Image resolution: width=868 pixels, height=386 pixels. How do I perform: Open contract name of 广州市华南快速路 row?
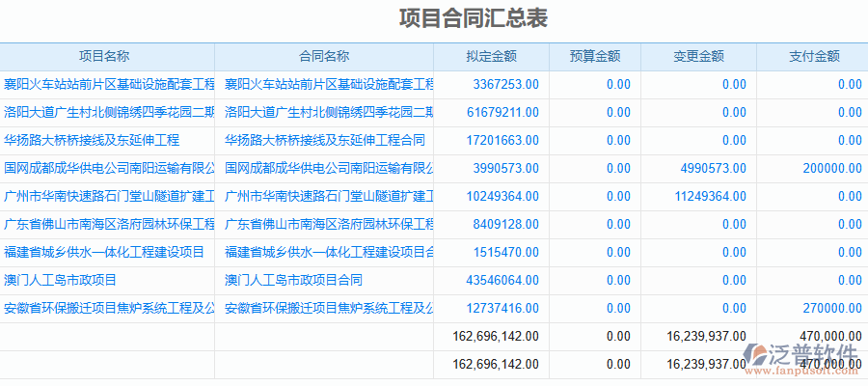click(329, 196)
